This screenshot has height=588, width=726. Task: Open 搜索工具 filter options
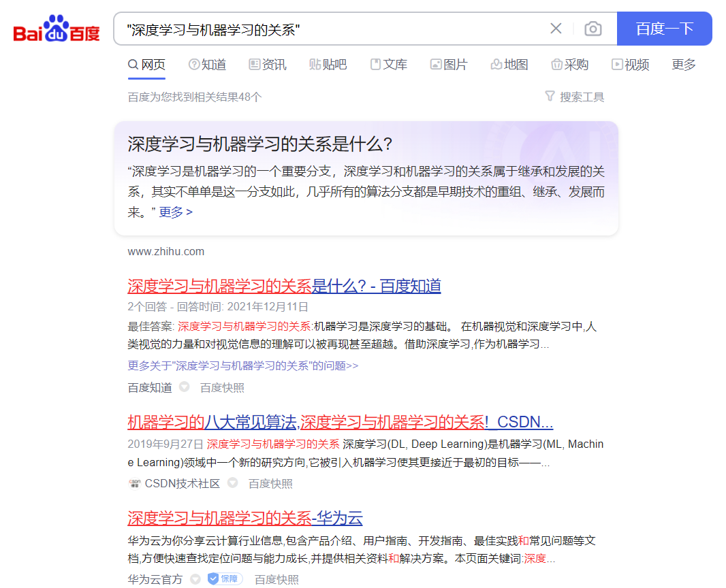[575, 97]
